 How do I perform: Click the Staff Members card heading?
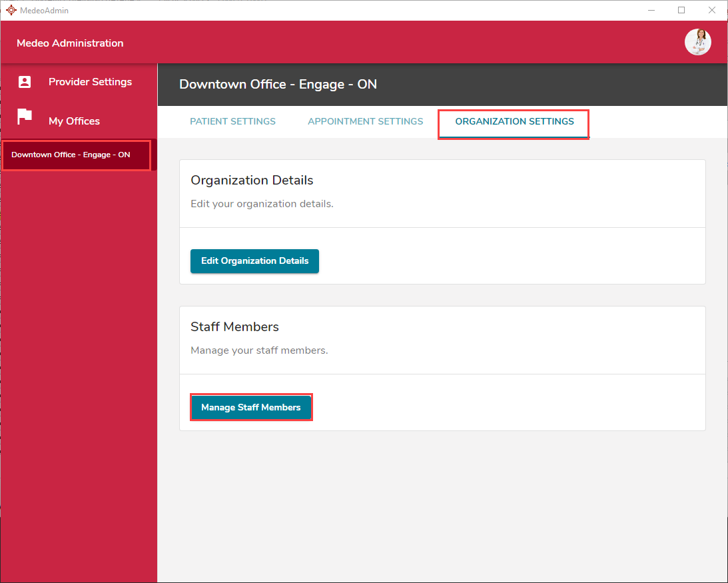coord(234,326)
